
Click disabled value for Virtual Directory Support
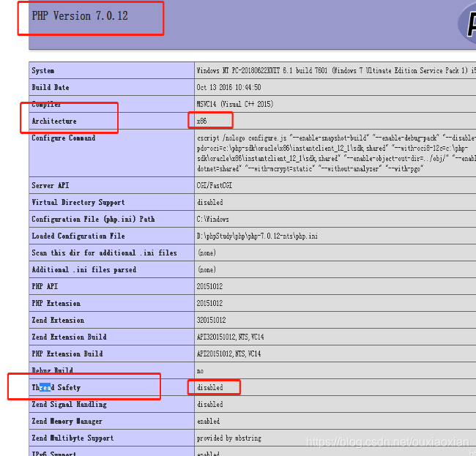(209, 202)
